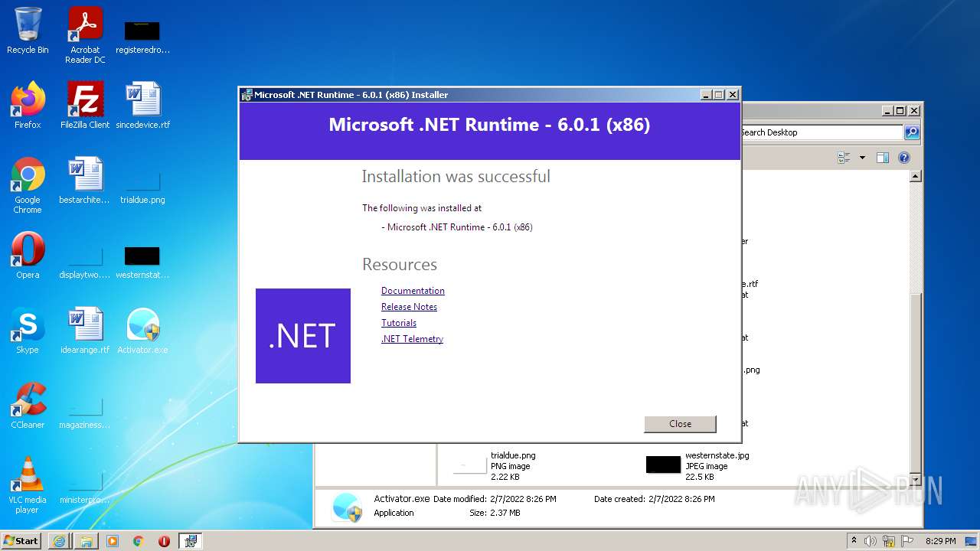
Task: Select the VLC media player shortcut
Action: [x=28, y=485]
